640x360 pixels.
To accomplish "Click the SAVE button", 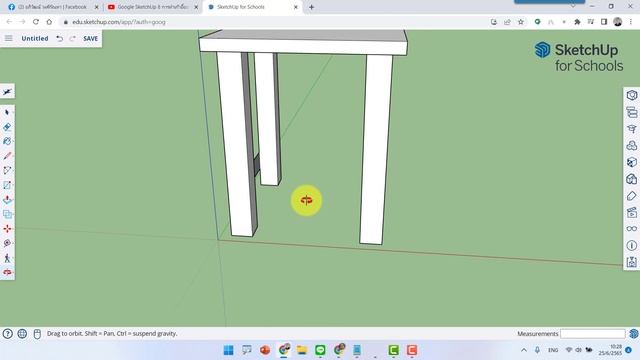I will (90, 38).
